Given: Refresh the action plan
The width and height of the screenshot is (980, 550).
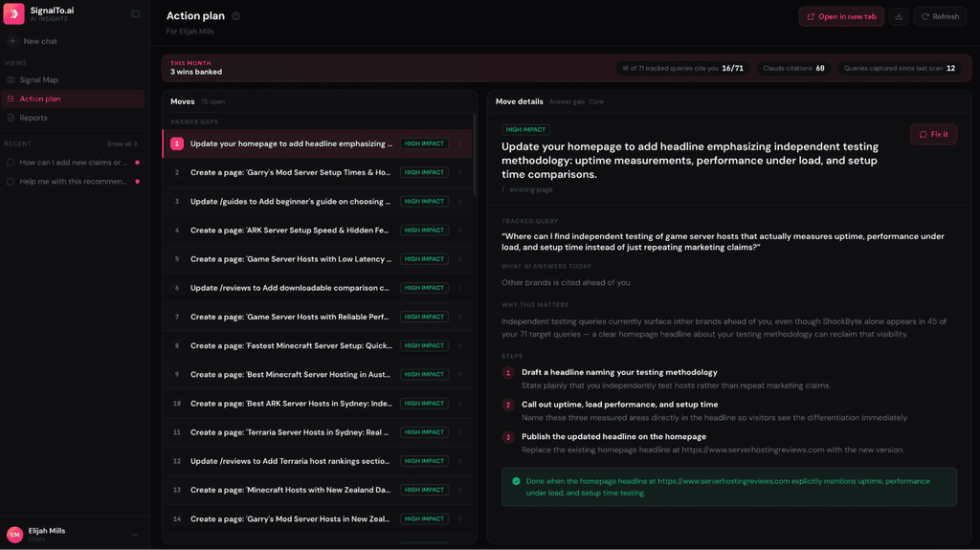Looking at the screenshot, I should (x=940, y=17).
